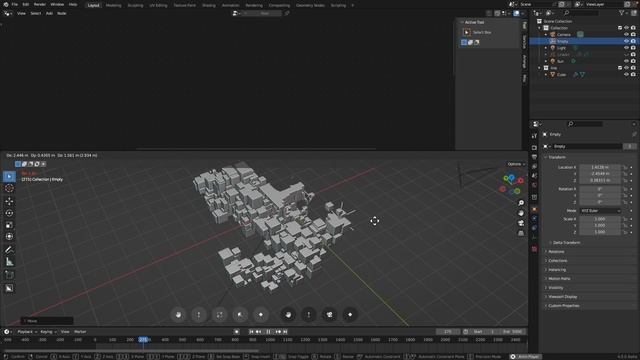Open the Render menu
The image size is (640, 360).
point(40,4)
